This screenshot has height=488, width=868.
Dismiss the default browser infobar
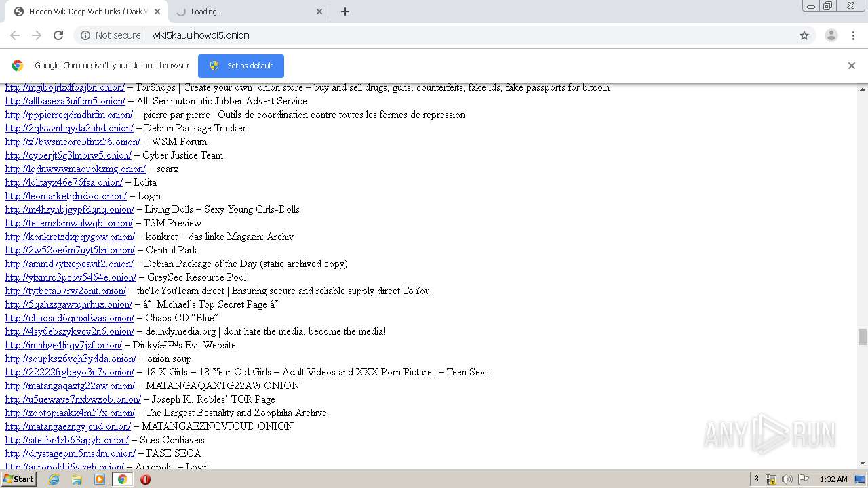[x=852, y=66]
